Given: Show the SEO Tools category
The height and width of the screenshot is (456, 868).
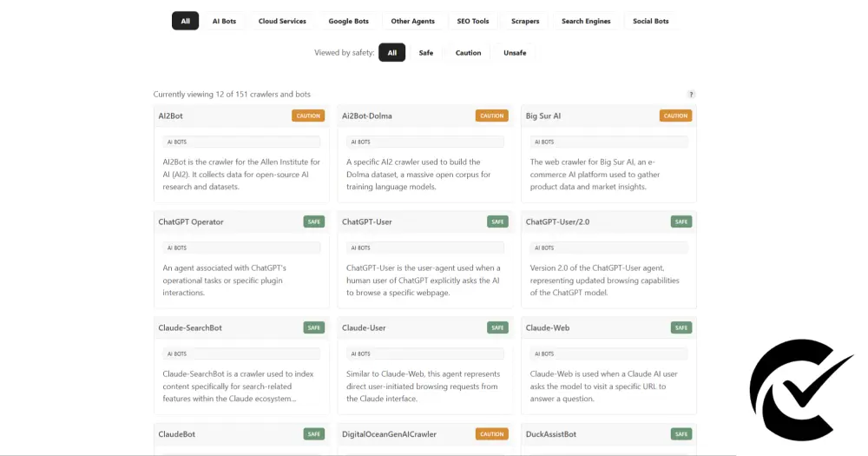Looking at the screenshot, I should [x=473, y=21].
